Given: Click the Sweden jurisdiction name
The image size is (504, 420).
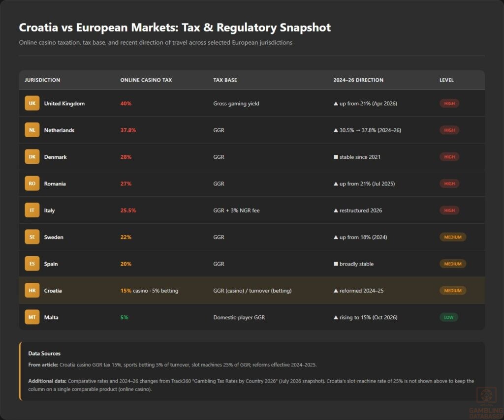Looking at the screenshot, I should coord(54,237).
